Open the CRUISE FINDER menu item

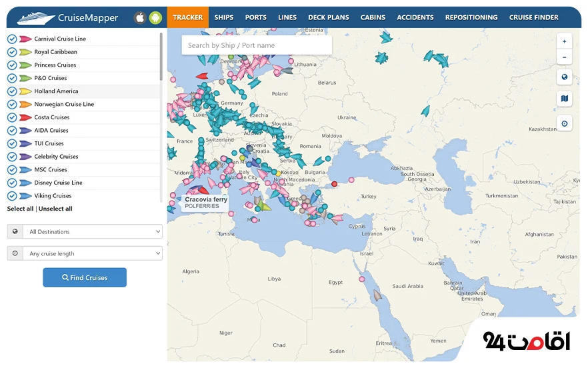click(x=533, y=17)
